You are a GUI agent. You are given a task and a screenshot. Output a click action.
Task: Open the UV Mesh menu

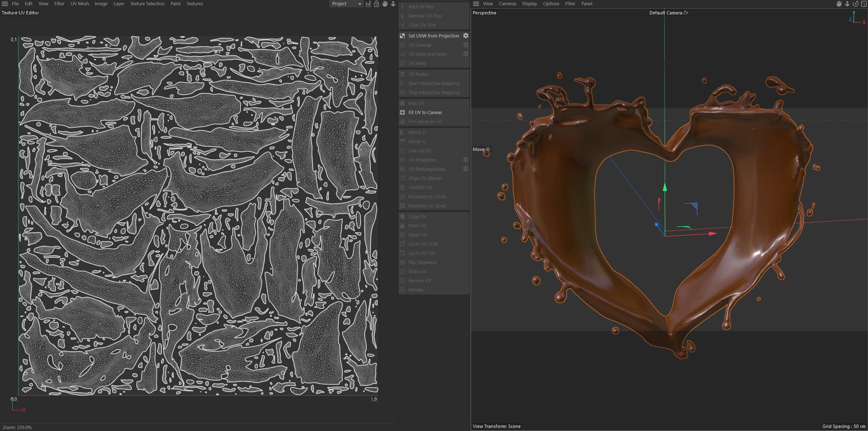79,4
